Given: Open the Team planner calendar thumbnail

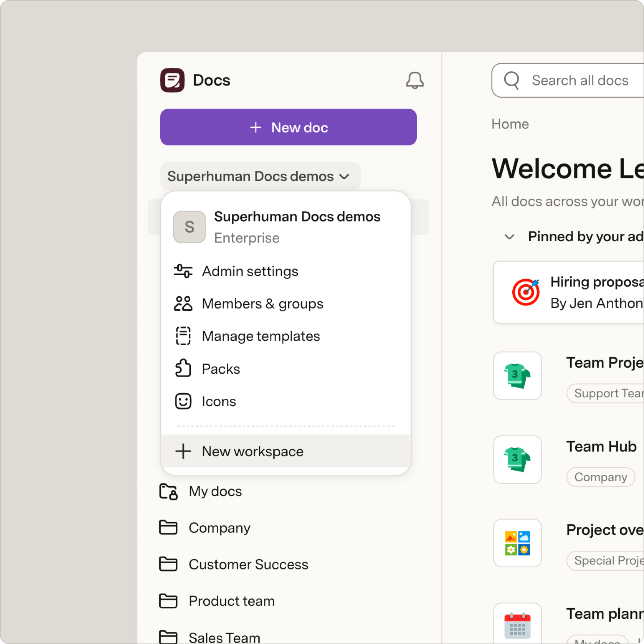Looking at the screenshot, I should tap(517, 624).
